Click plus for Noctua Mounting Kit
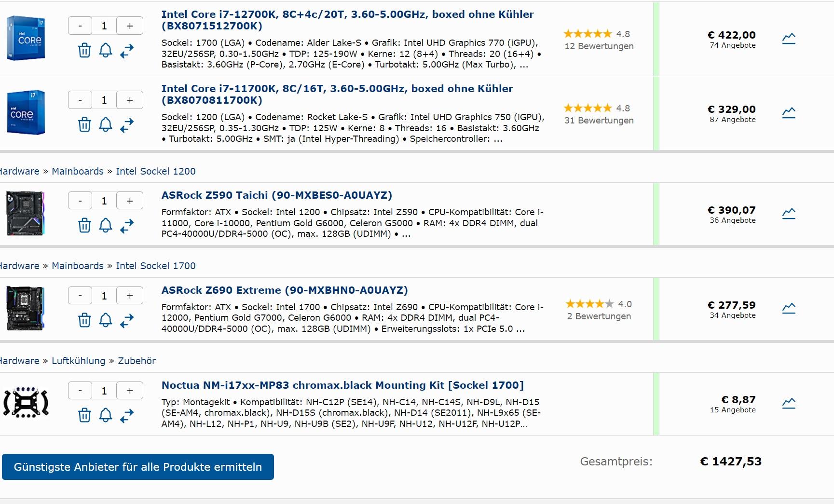Image resolution: width=834 pixels, height=504 pixels. click(x=130, y=391)
